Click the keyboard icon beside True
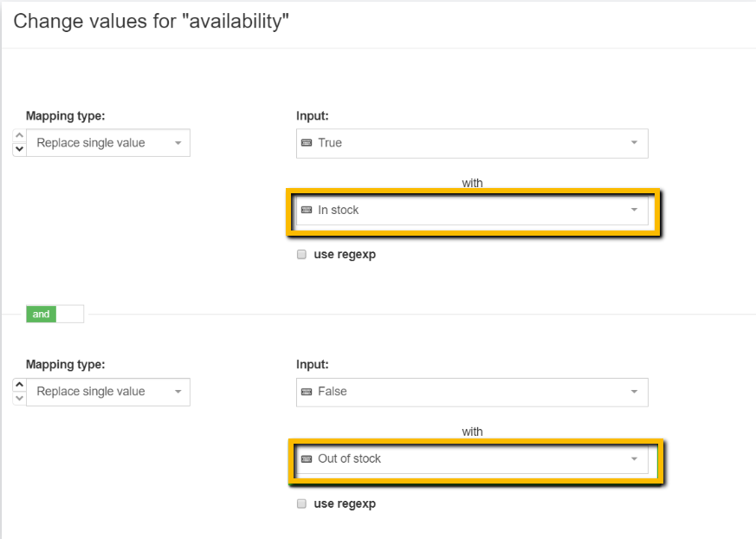The image size is (756, 539). [306, 143]
